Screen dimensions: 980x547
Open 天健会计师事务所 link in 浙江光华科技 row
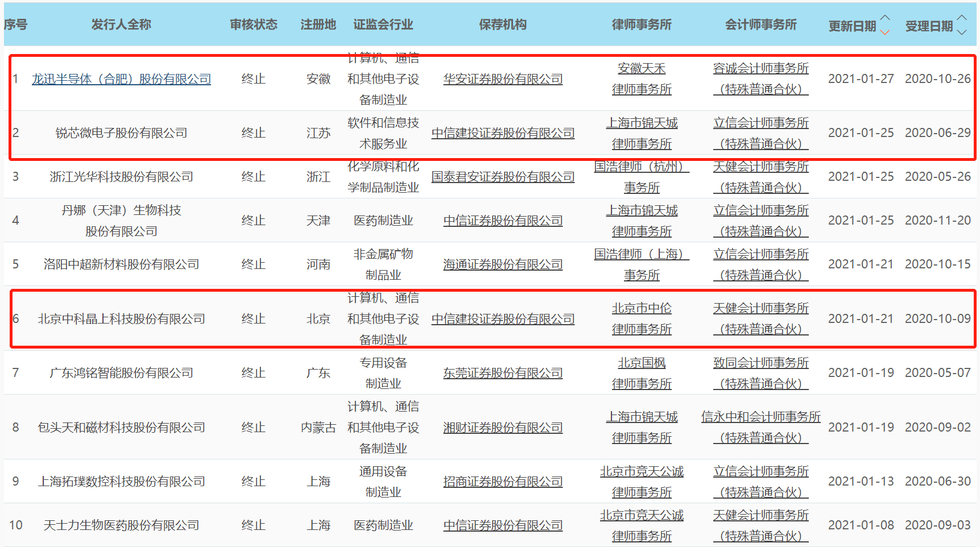pyautogui.click(x=761, y=177)
